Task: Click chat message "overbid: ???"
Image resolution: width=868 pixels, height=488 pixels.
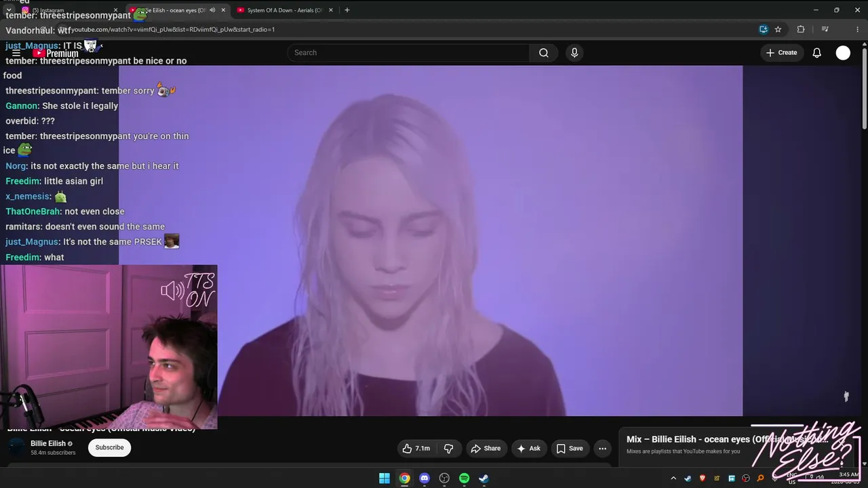Action: pyautogui.click(x=30, y=121)
